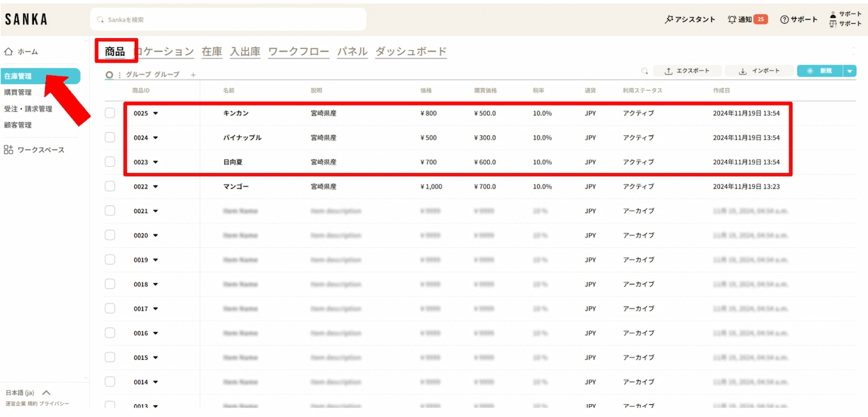
Task: Check the checkbox for item 0025
Action: tap(110, 113)
